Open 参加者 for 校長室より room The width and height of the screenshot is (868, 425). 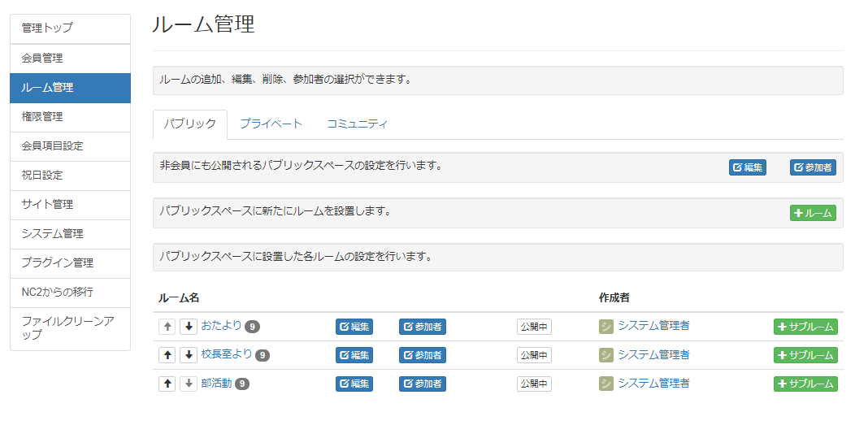(x=422, y=355)
